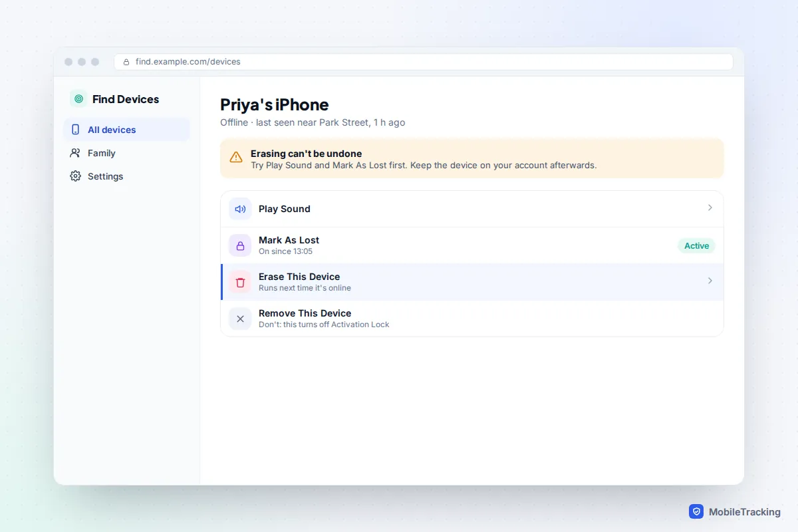Screen dimensions: 798x532
Task: Click the MobileTracking brand label
Action: (x=745, y=512)
